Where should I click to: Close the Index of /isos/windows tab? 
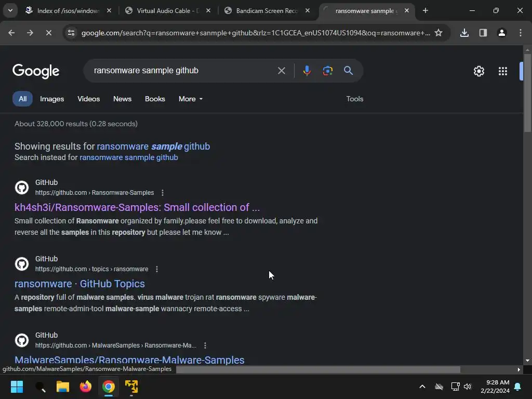109,10
